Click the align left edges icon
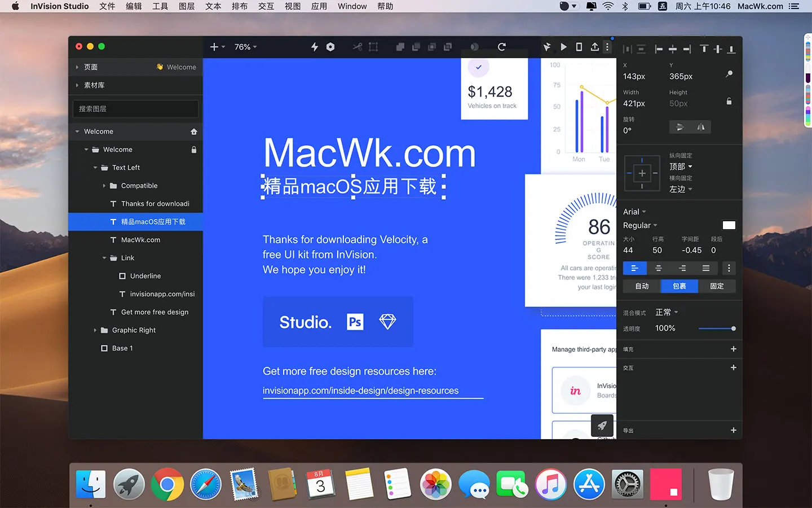The image size is (812, 508). point(659,49)
